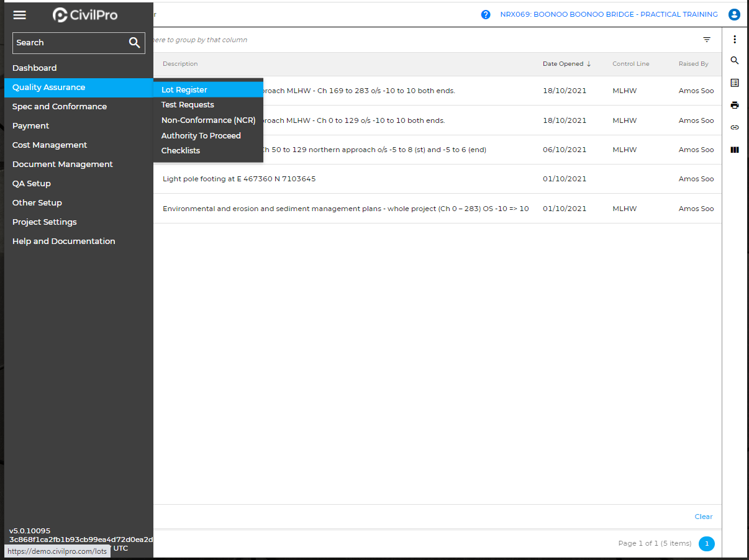749x560 pixels.
Task: Click the print icon in the right toolbar
Action: point(735,104)
